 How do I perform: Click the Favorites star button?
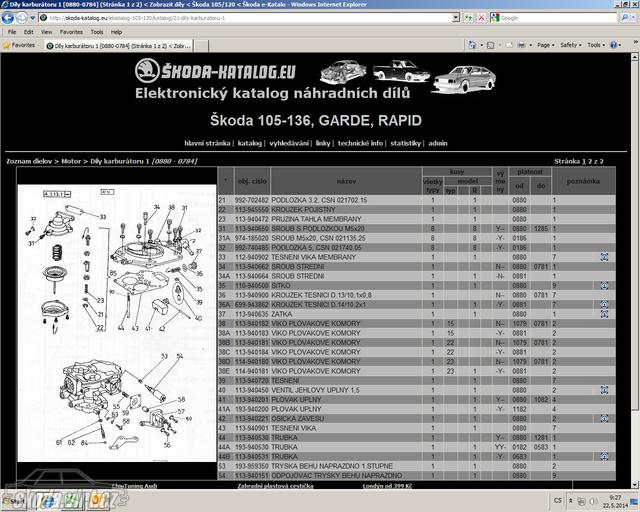[19, 45]
